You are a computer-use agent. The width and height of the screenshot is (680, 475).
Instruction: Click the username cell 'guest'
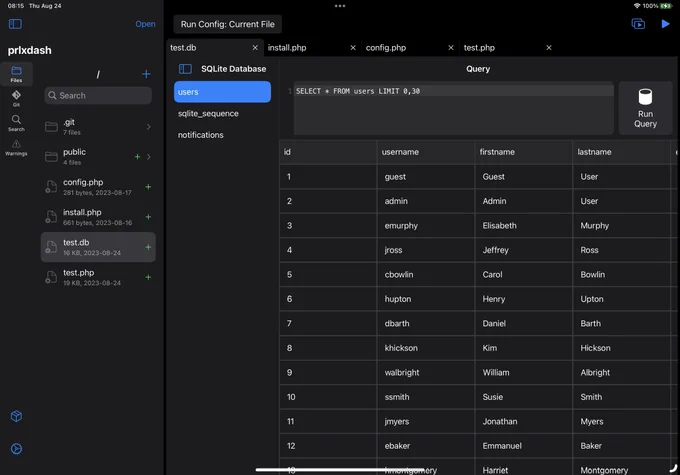[x=426, y=177]
